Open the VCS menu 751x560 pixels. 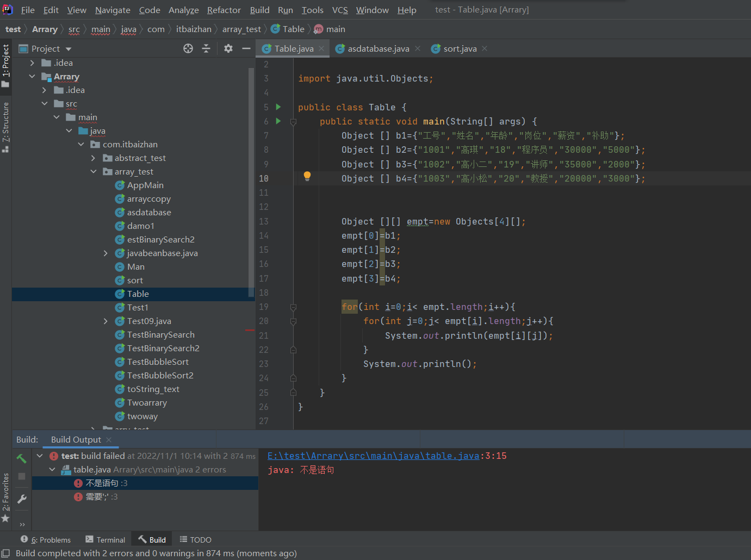(x=340, y=10)
